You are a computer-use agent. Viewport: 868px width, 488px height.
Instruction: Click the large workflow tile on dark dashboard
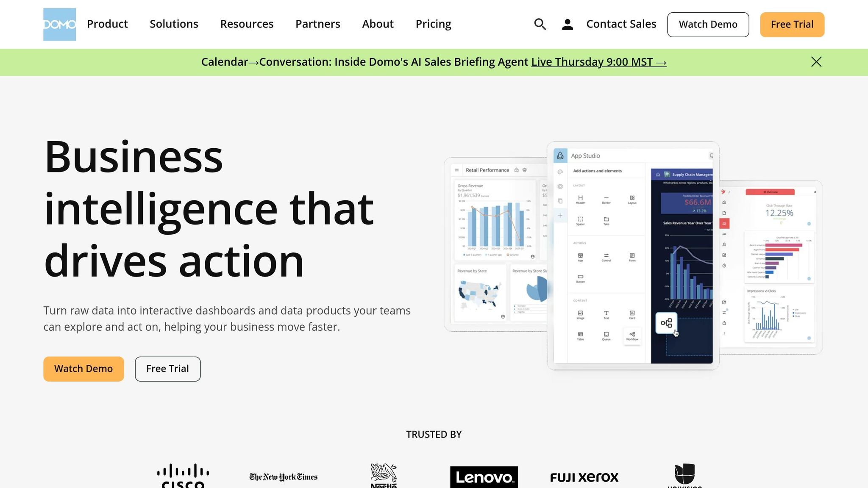point(666,323)
